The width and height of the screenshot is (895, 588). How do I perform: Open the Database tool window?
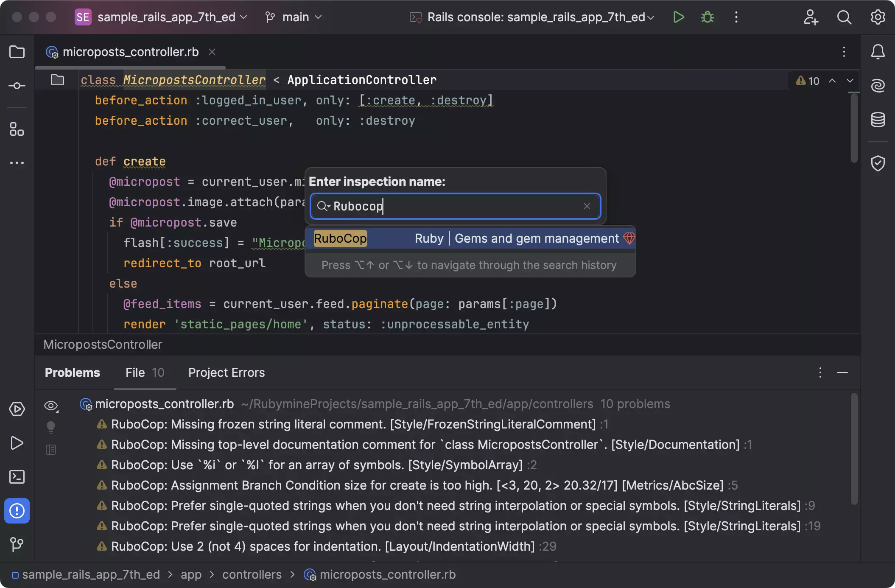(x=878, y=120)
